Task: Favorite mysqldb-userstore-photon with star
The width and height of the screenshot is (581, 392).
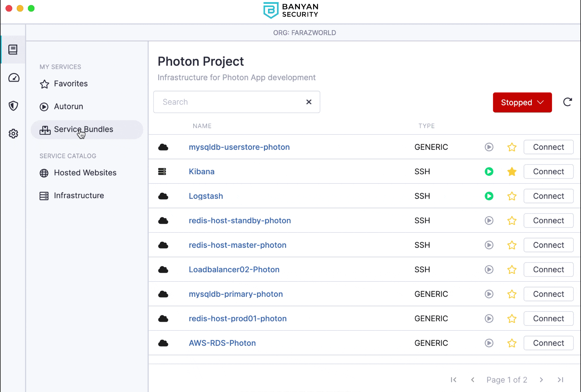Action: tap(512, 147)
